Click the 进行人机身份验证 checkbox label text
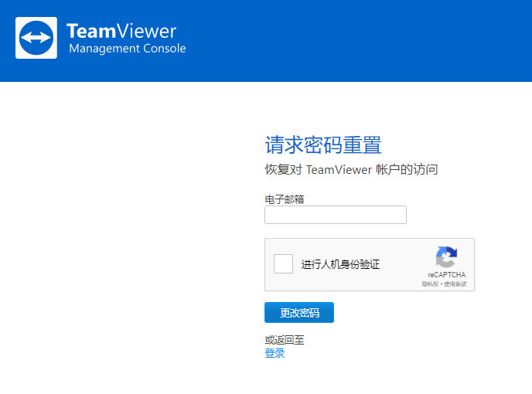532x394 pixels. [340, 264]
